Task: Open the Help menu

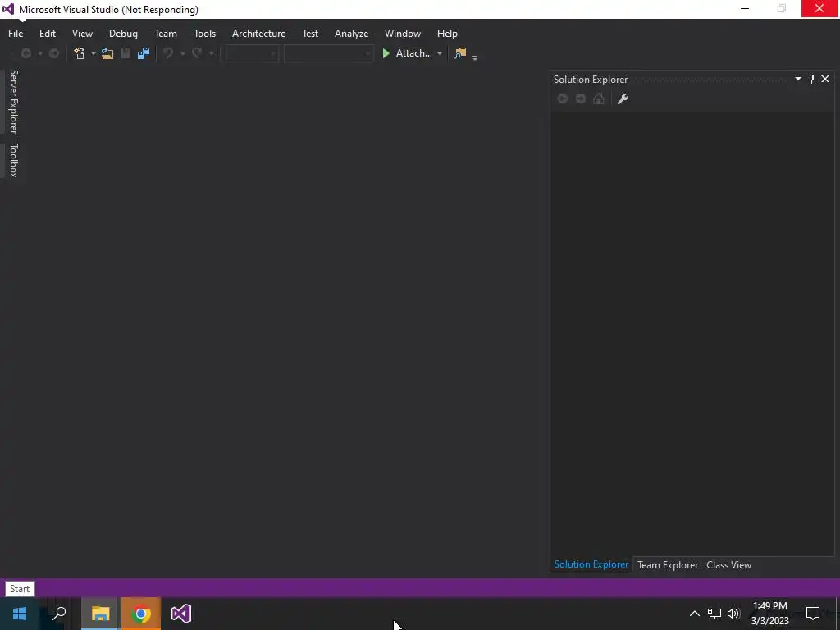Action: coord(447,33)
